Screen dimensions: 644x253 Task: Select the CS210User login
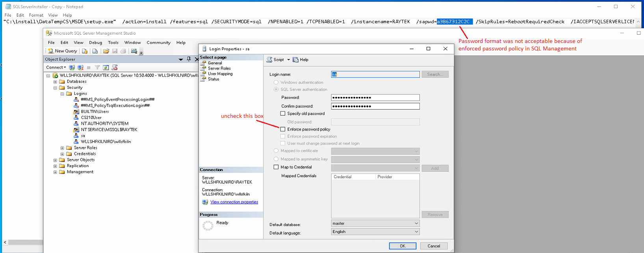(x=91, y=117)
